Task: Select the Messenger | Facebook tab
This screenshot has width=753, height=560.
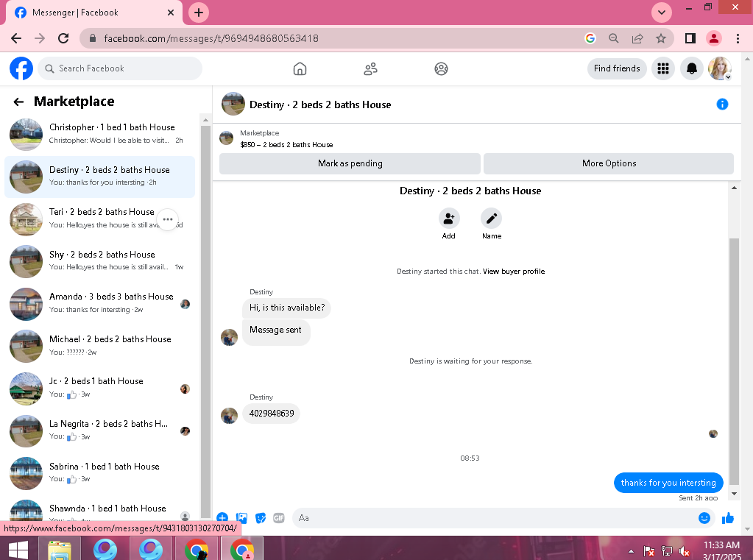Action: coord(93,13)
